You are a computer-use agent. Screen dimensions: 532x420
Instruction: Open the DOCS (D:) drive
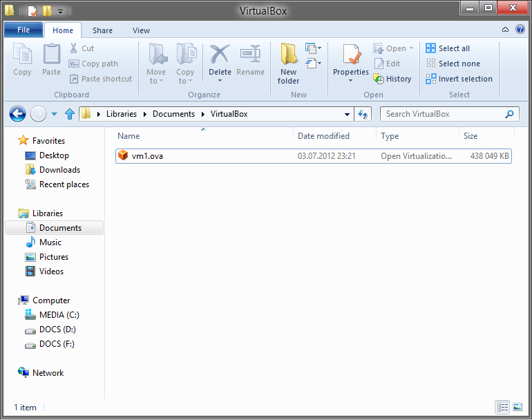(50, 330)
